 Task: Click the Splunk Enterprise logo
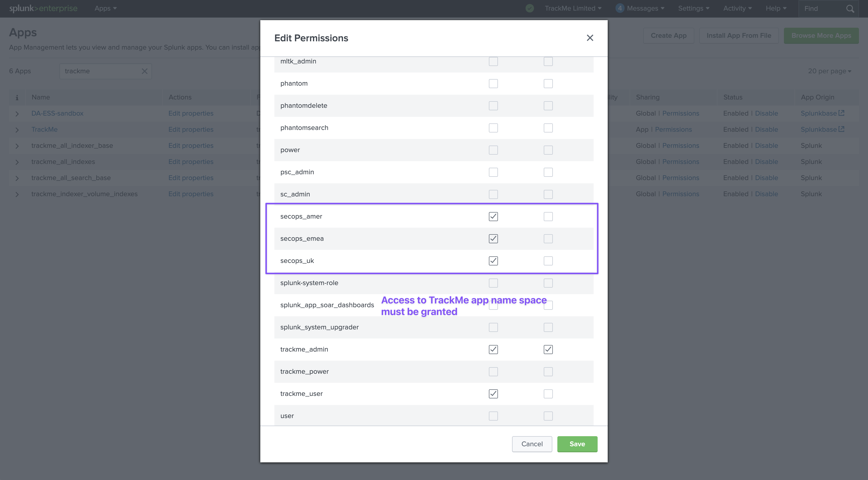click(x=43, y=8)
